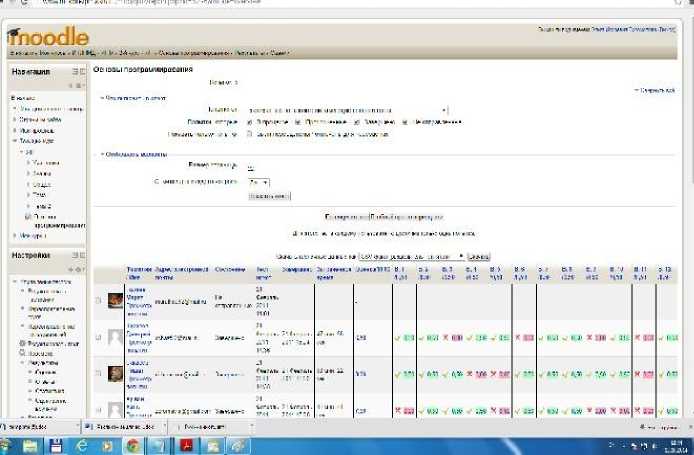Dock the Навигация block to the side
The height and width of the screenshot is (455, 694).
pyautogui.click(x=82, y=73)
